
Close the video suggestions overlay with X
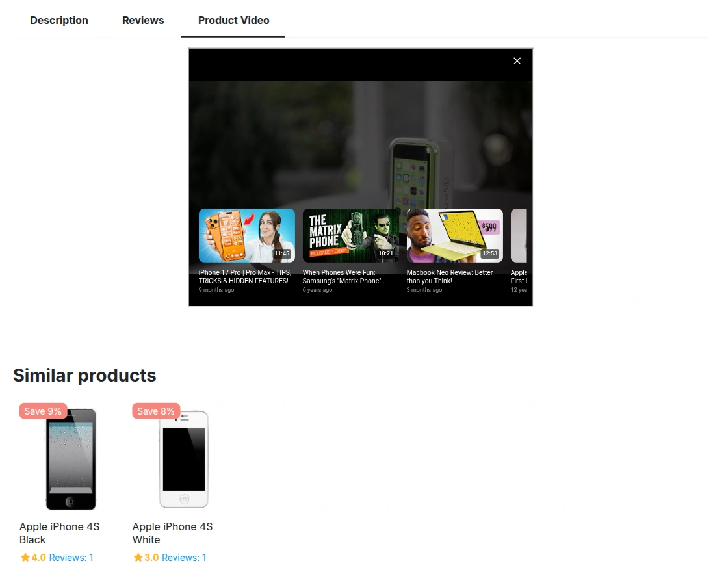coord(517,61)
